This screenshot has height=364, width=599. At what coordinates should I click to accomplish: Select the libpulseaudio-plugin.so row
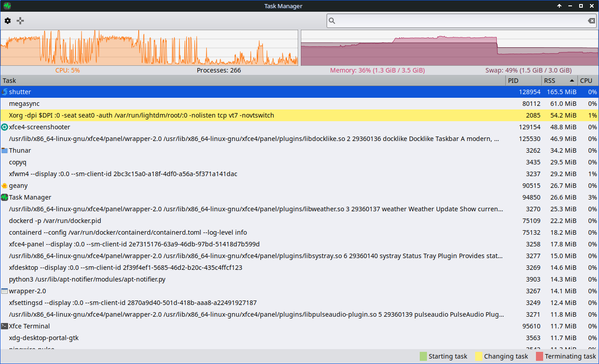click(x=299, y=314)
